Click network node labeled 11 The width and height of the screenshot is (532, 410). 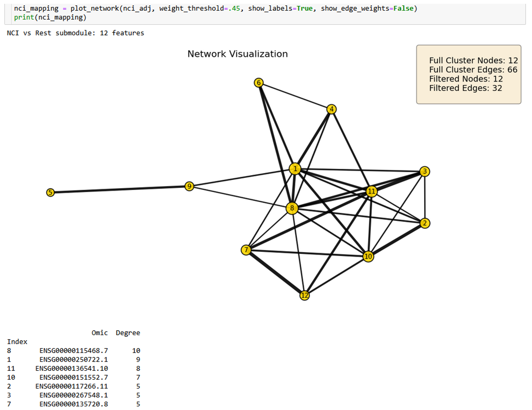(371, 191)
